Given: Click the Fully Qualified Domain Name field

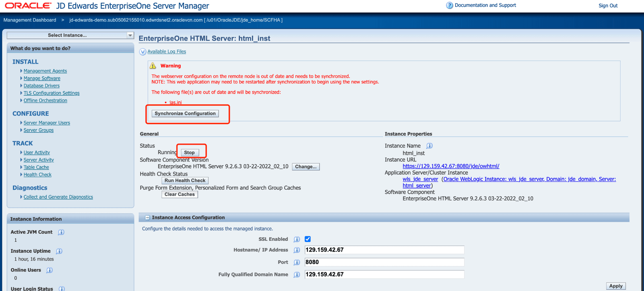Looking at the screenshot, I should point(384,275).
